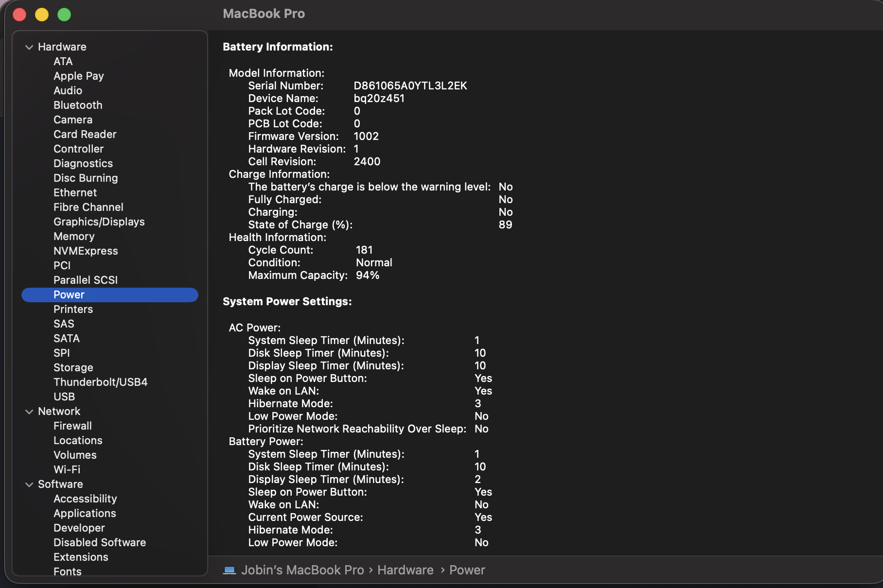This screenshot has width=883, height=588.
Task: Click Hardware in the path bar
Action: click(406, 570)
